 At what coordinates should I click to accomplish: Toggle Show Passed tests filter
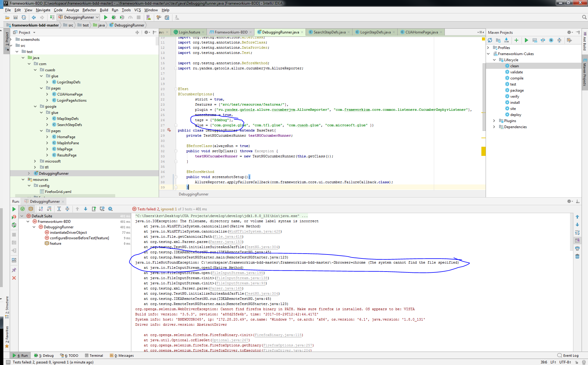23,209
